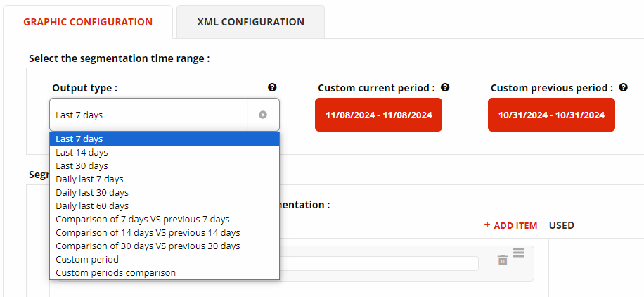Open the XML Configuration tab
Image resolution: width=644 pixels, height=297 pixels.
tap(251, 22)
